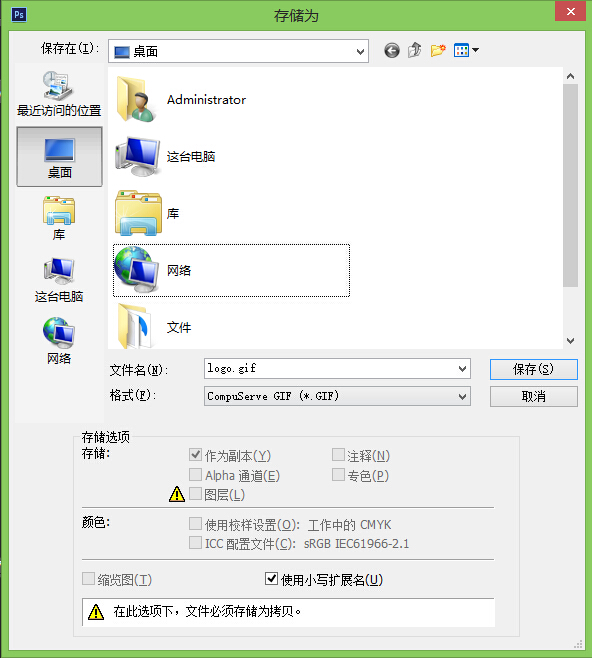This screenshot has height=658, width=592.
Task: Toggle the 图层 checkbox
Action: (x=195, y=494)
